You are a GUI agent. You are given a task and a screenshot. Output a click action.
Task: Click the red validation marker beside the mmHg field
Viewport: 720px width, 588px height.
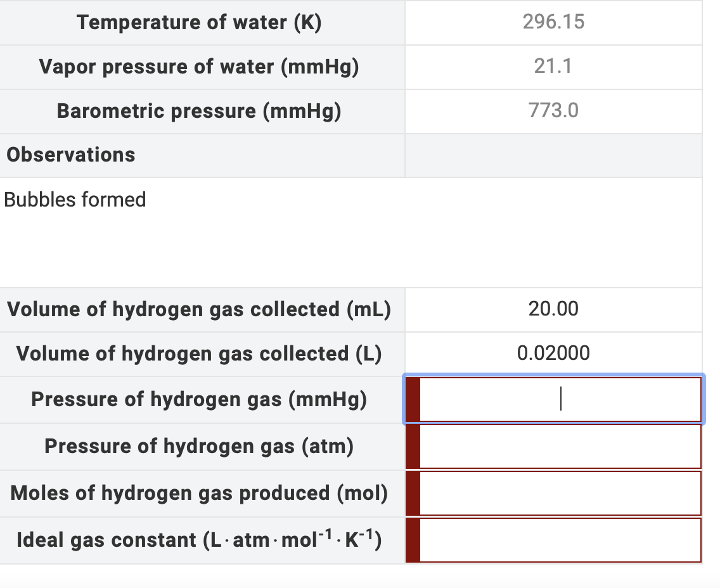coord(411,399)
